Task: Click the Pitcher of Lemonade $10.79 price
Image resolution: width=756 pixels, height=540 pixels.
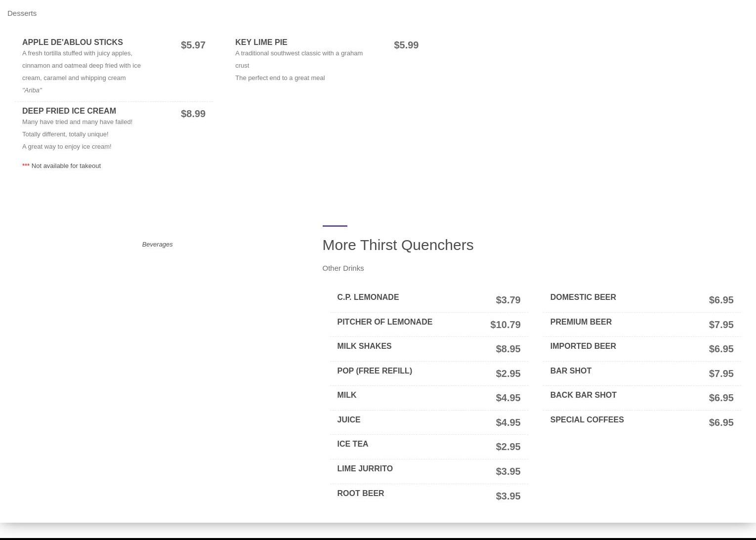Action: [505, 325]
